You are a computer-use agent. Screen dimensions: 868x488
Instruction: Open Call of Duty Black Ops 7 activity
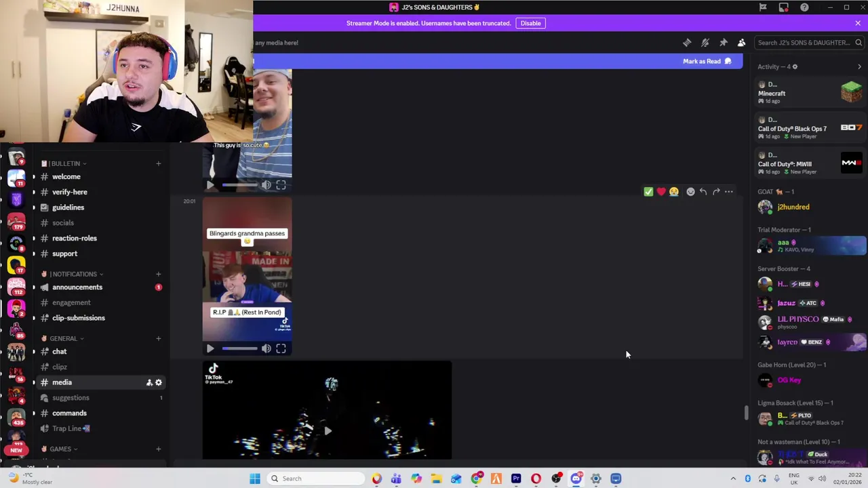(x=810, y=128)
